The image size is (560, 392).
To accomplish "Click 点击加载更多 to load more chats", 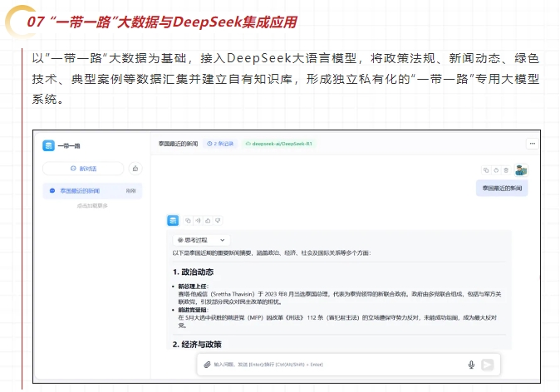I will tap(92, 206).
